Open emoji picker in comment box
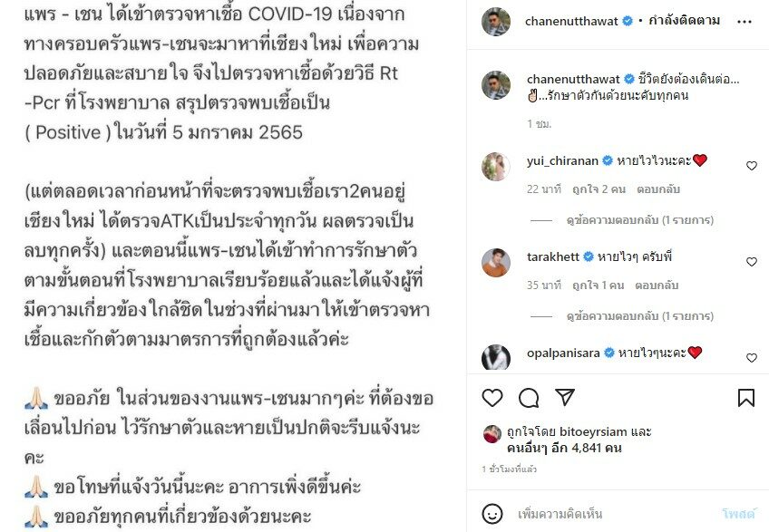The image size is (769, 532). pos(492,513)
